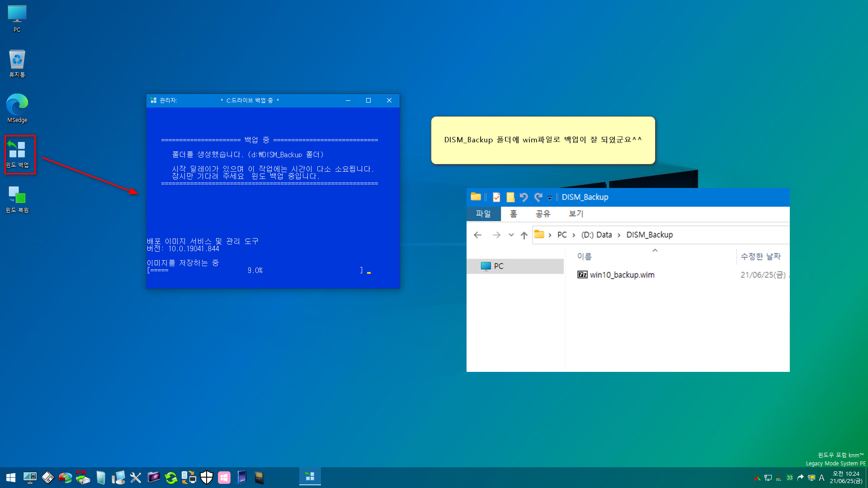The height and width of the screenshot is (488, 868).
Task: Click DISM_Backup in the address breadcrumb
Action: (650, 235)
